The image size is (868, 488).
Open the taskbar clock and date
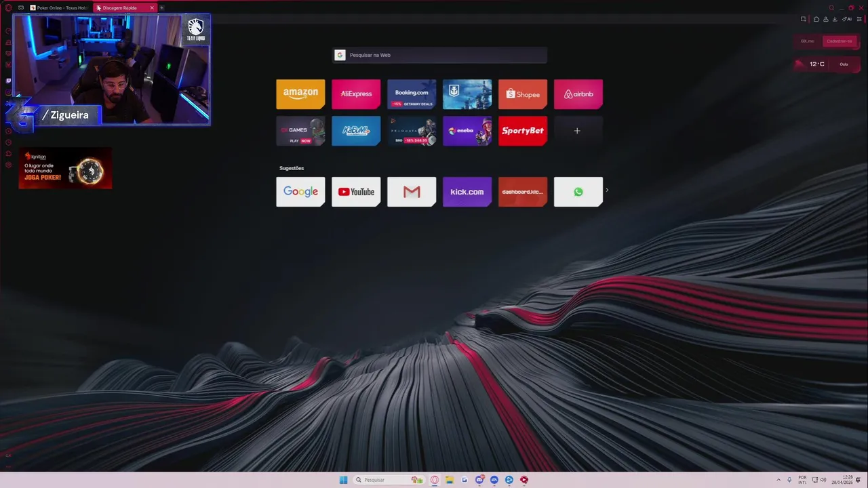pos(842,480)
